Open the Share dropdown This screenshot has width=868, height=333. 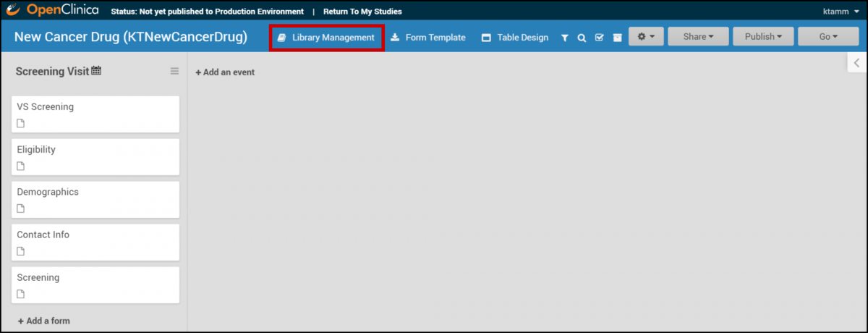(698, 37)
